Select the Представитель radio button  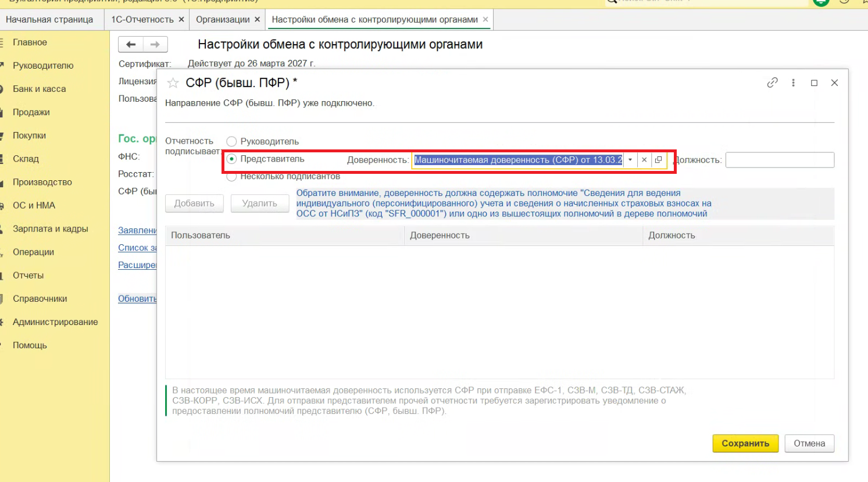click(x=231, y=159)
